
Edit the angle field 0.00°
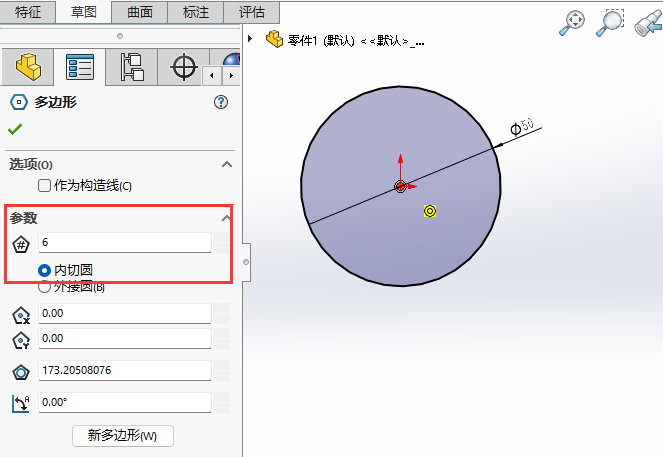point(125,402)
